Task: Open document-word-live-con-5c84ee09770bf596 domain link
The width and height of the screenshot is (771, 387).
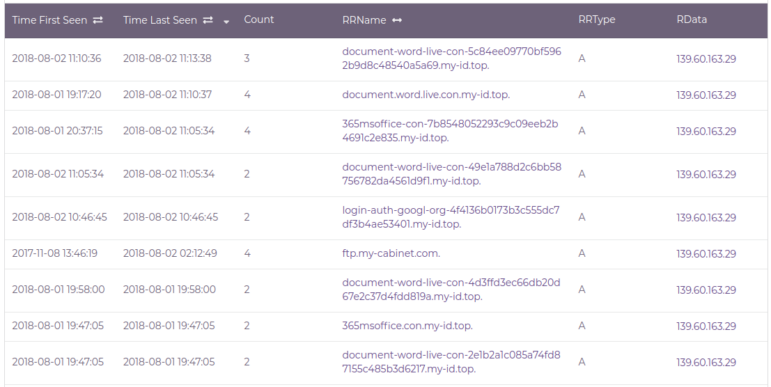Action: coord(451,59)
